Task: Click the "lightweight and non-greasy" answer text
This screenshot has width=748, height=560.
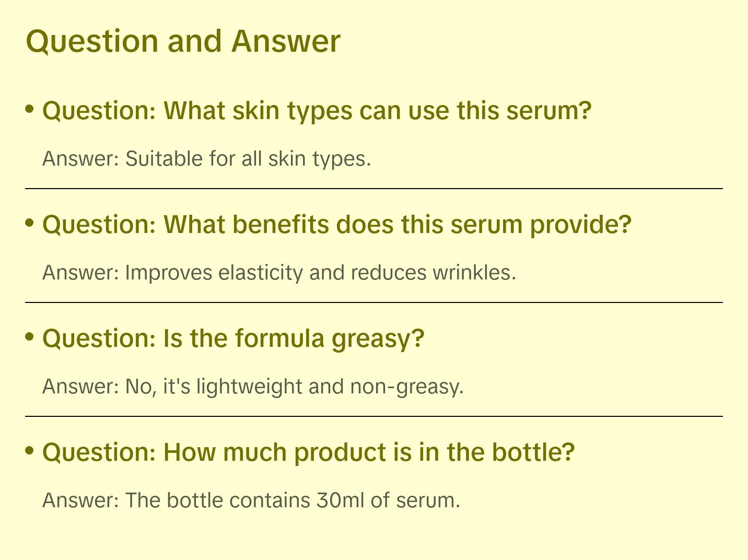Action: tap(294, 387)
